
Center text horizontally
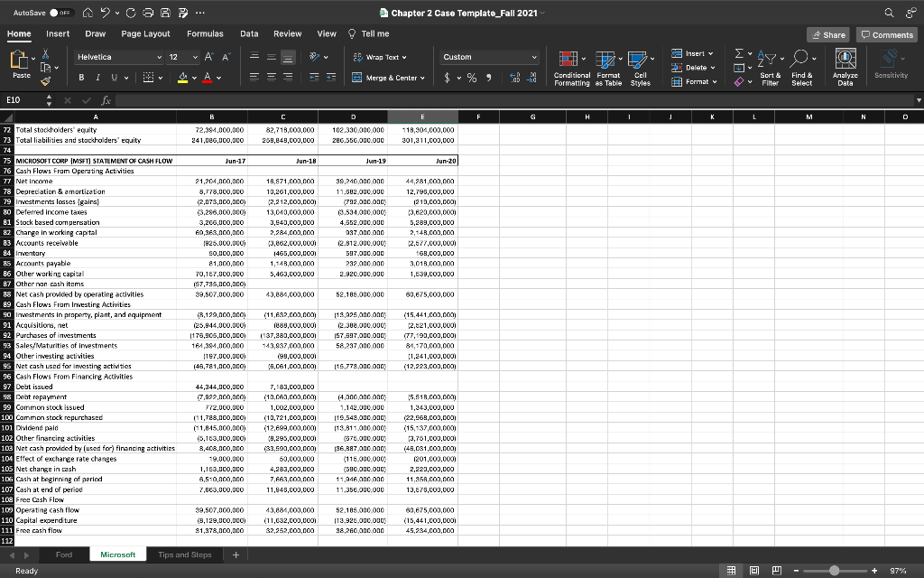tap(271, 78)
